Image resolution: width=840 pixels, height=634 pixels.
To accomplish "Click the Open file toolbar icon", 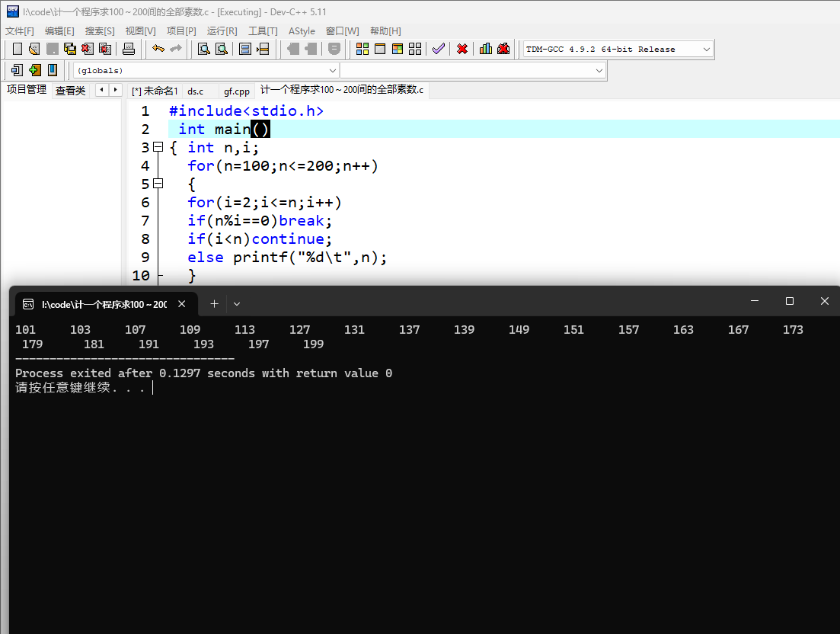I will click(x=34, y=49).
